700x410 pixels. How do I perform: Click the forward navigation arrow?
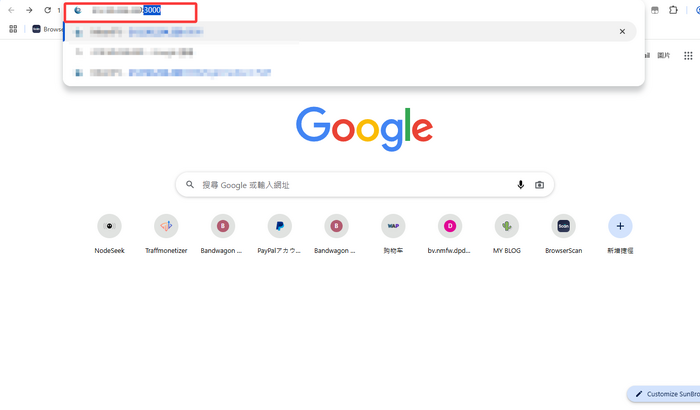[29, 10]
